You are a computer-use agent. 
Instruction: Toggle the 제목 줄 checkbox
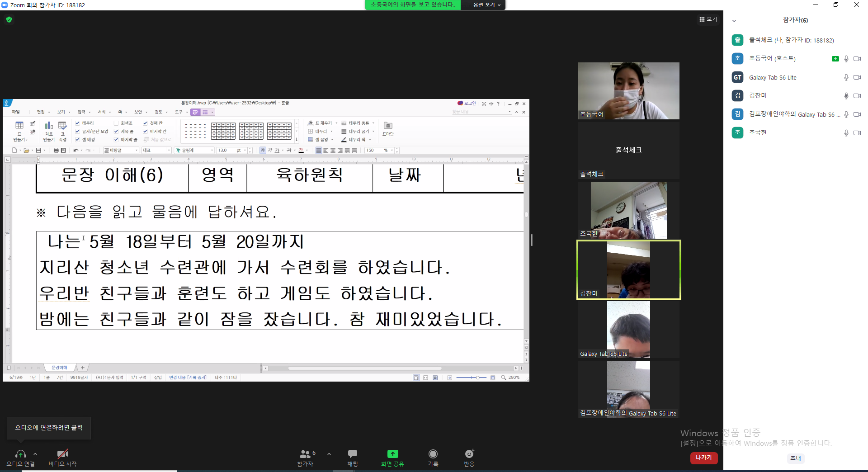[116, 131]
